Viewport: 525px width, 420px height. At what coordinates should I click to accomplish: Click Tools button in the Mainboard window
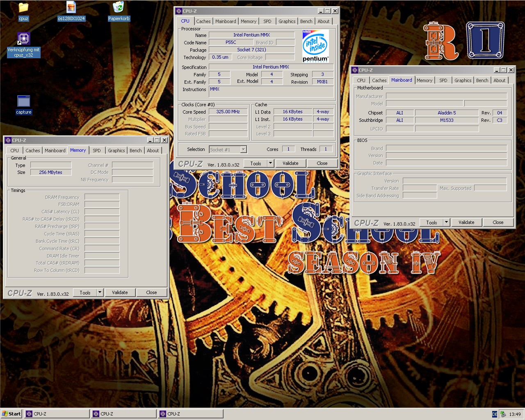(431, 222)
